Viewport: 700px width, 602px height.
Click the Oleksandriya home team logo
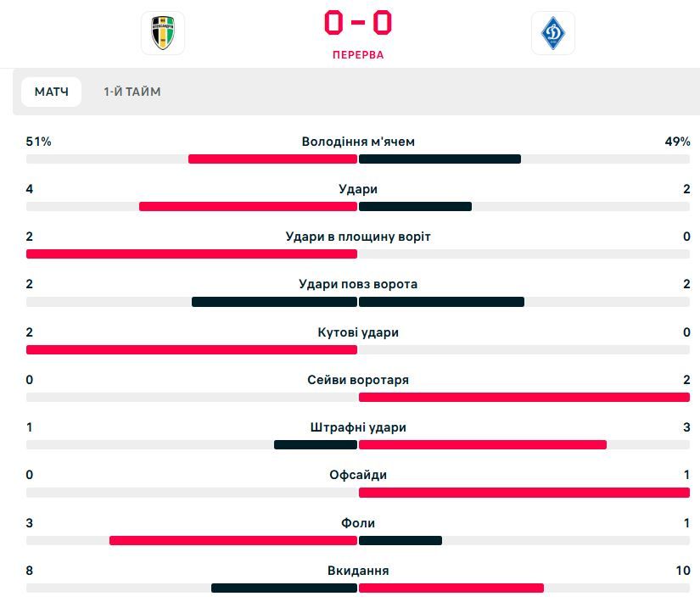coord(162,34)
